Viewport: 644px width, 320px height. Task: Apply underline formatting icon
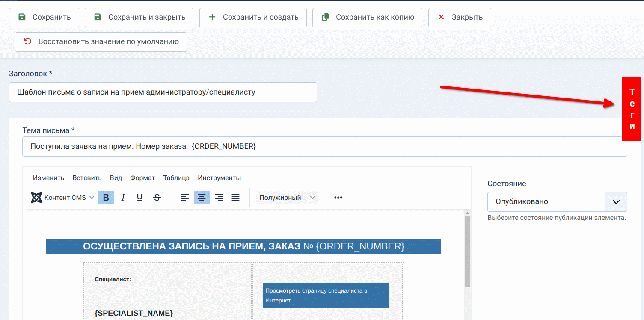click(x=139, y=198)
